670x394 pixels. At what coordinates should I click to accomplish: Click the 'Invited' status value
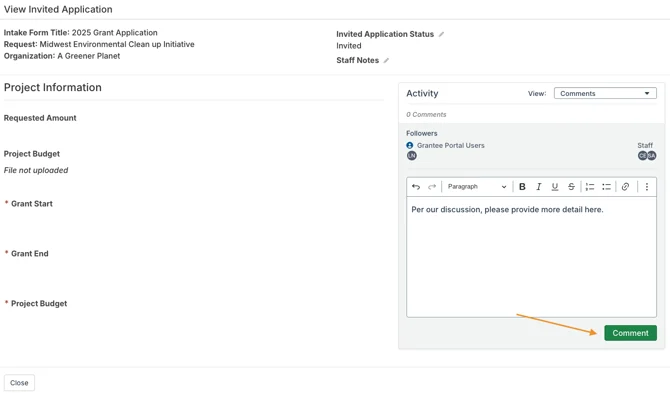click(x=349, y=46)
